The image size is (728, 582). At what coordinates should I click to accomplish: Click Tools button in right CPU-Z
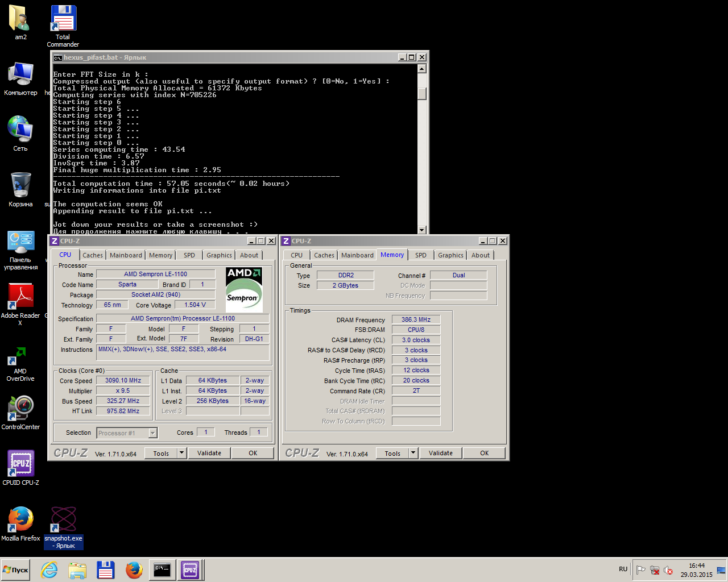click(392, 453)
